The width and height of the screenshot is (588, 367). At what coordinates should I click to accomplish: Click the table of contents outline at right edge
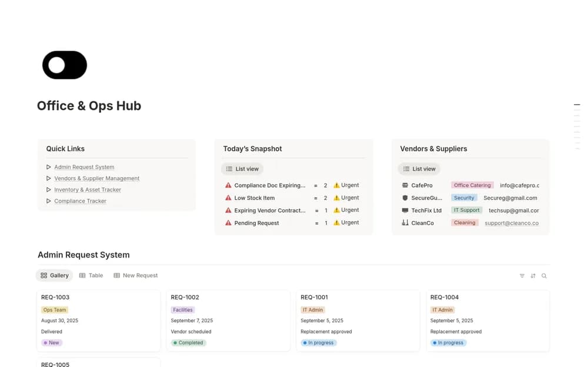(577, 126)
